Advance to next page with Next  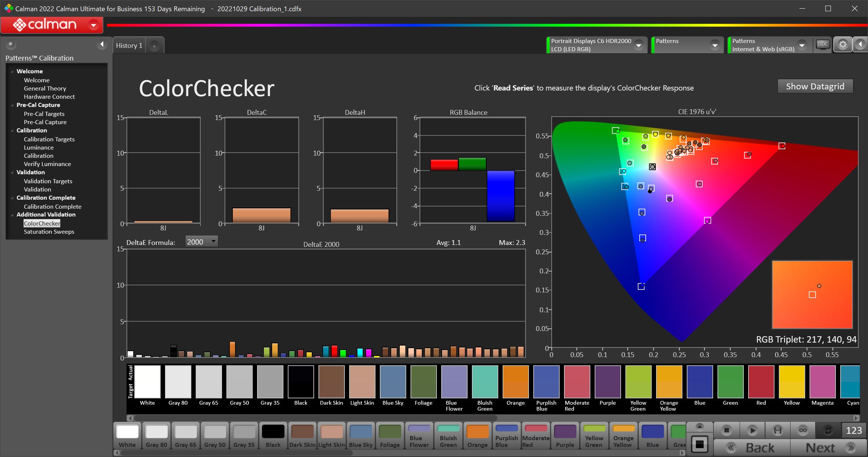click(x=828, y=448)
